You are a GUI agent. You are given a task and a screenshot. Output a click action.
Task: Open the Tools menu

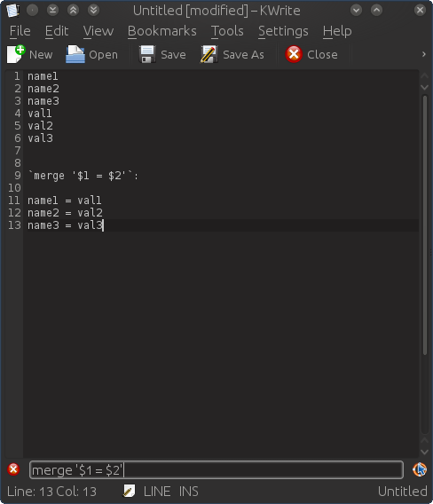click(227, 31)
